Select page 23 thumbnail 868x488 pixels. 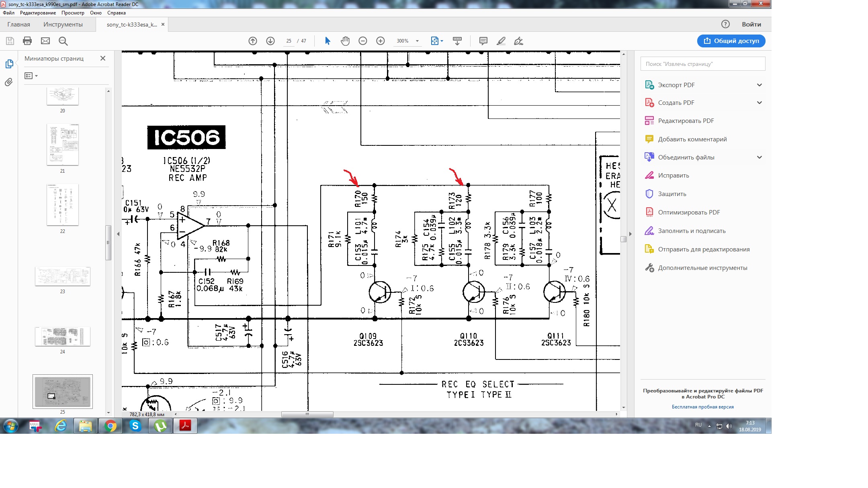[x=63, y=276]
